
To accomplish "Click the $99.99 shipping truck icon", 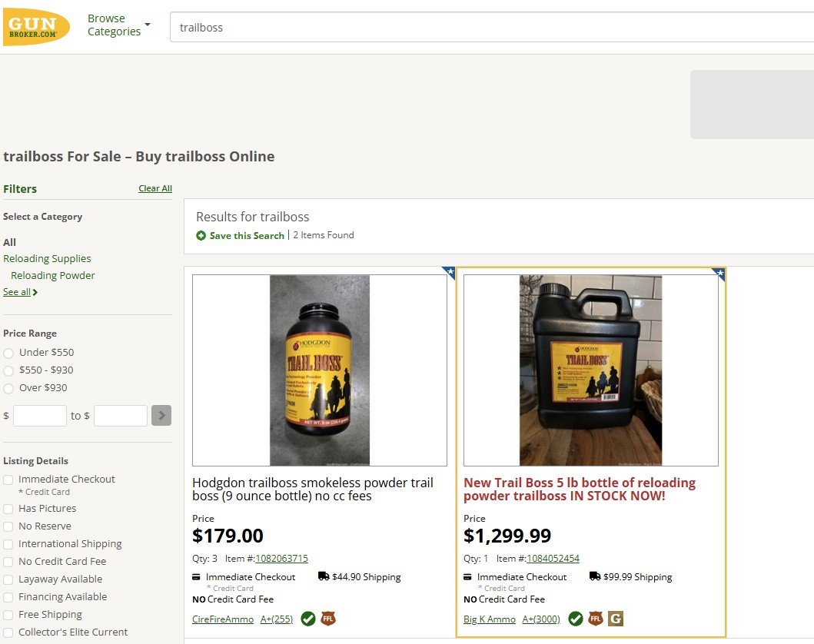I will (x=595, y=576).
